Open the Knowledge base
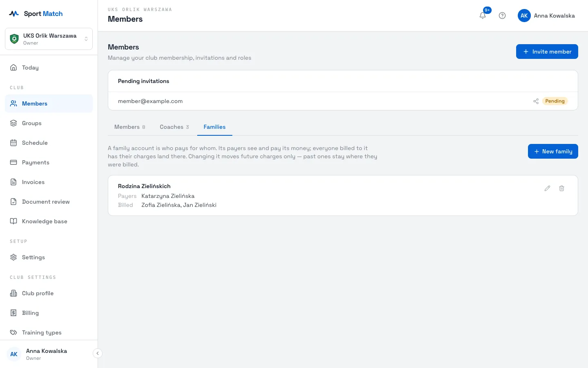The image size is (588, 368). (x=49, y=221)
